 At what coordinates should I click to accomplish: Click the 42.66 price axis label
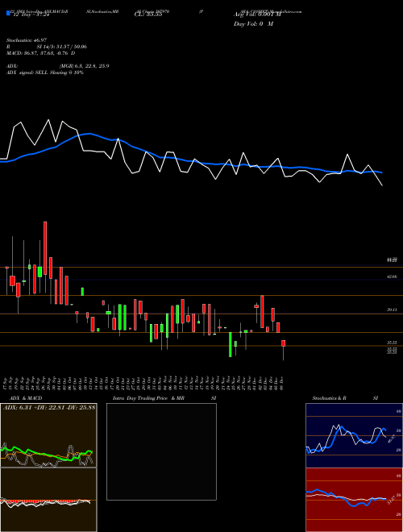click(392, 276)
